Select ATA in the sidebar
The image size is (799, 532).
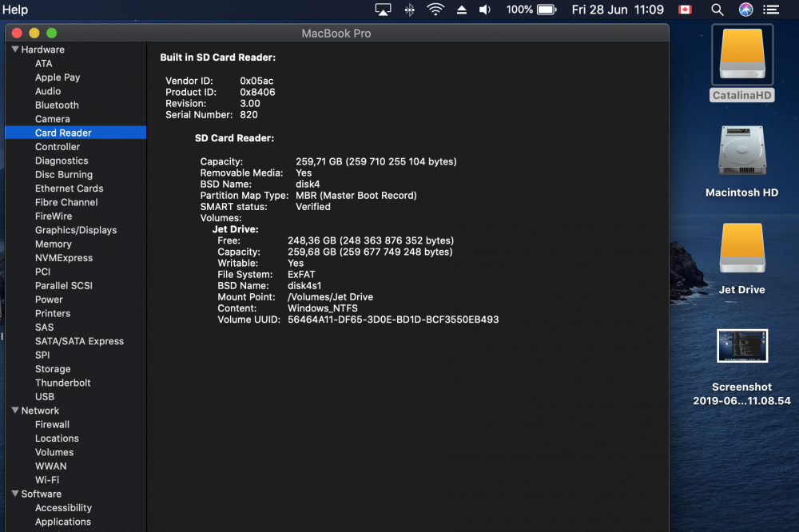pyautogui.click(x=44, y=64)
